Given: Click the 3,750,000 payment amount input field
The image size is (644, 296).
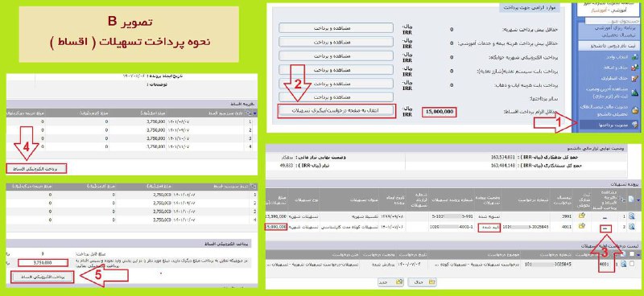Looking at the screenshot, I should coord(43,263).
